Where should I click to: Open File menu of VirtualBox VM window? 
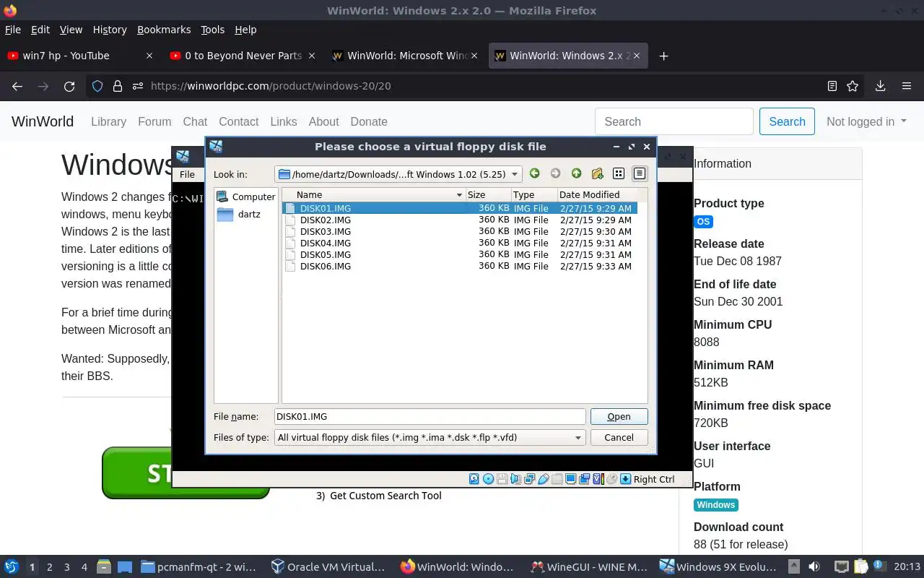pyautogui.click(x=187, y=174)
